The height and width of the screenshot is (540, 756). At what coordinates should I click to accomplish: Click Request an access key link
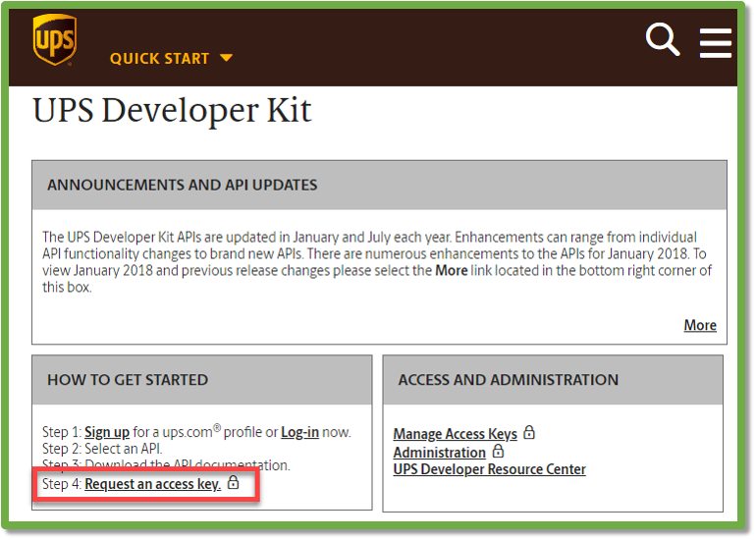(x=153, y=484)
